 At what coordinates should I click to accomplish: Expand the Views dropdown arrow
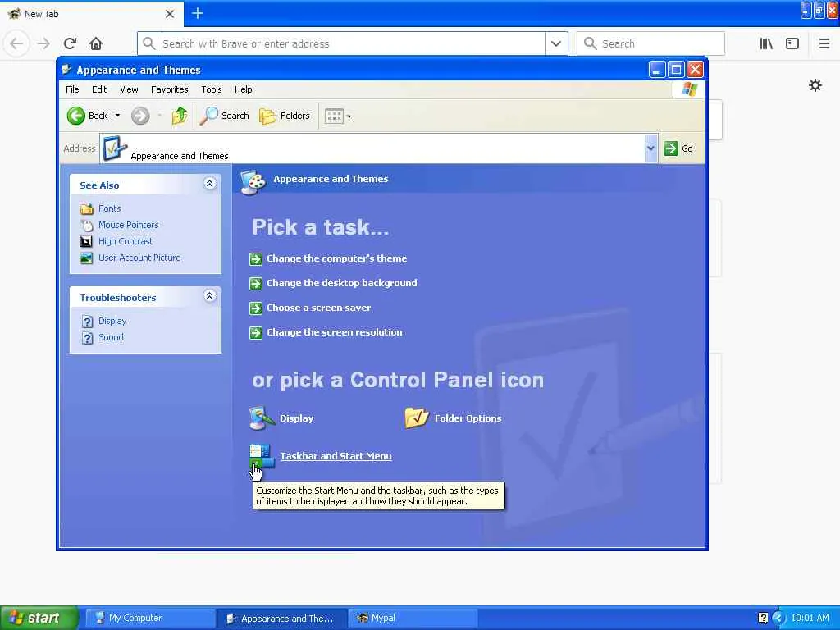[349, 116]
